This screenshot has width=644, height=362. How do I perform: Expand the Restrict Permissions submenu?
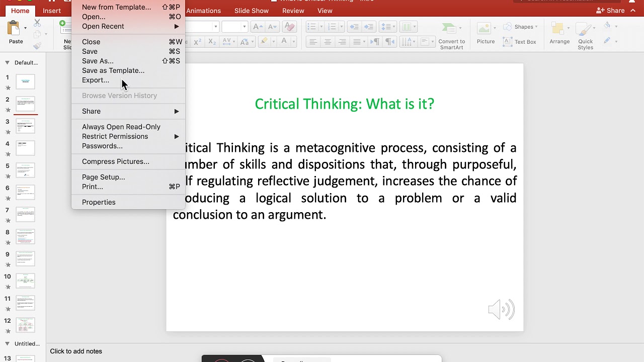(x=177, y=136)
